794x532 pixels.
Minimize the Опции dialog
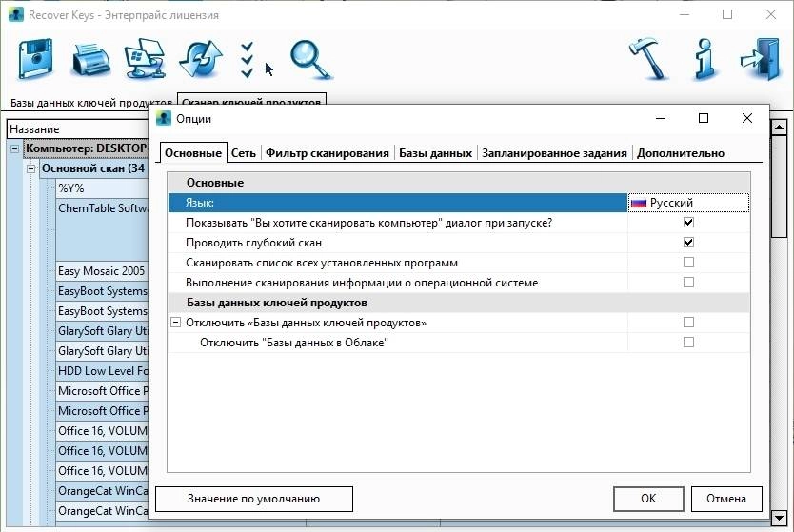click(x=661, y=118)
